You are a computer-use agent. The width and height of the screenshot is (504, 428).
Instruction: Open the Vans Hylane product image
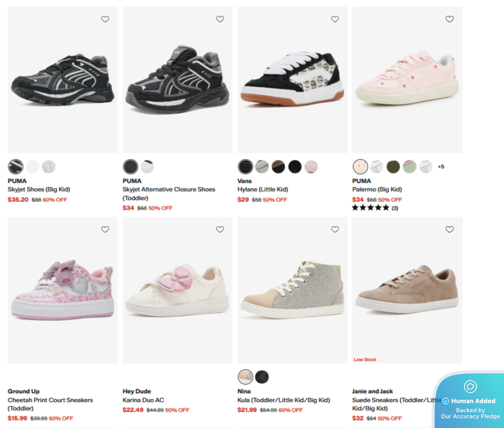(292, 80)
